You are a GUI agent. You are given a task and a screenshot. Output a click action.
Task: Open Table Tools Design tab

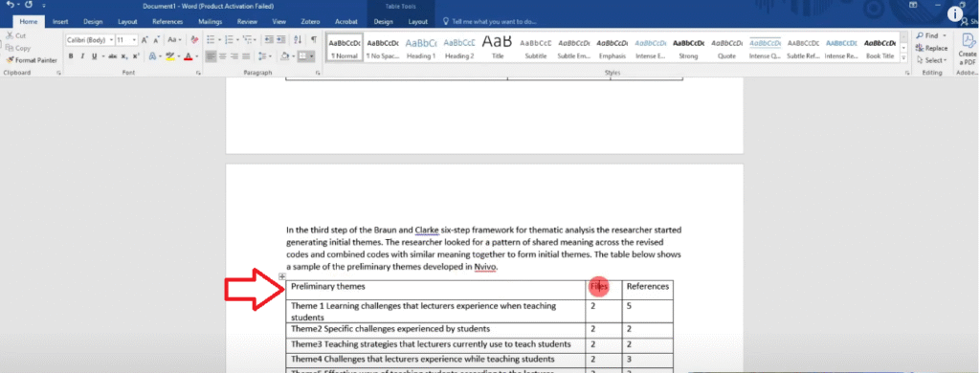click(383, 21)
